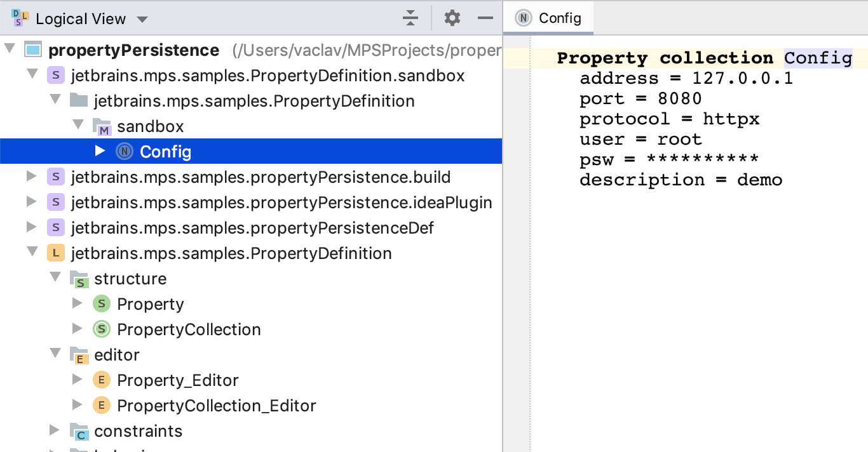
Task: Click the Property_Editor icon
Action: coord(102,380)
